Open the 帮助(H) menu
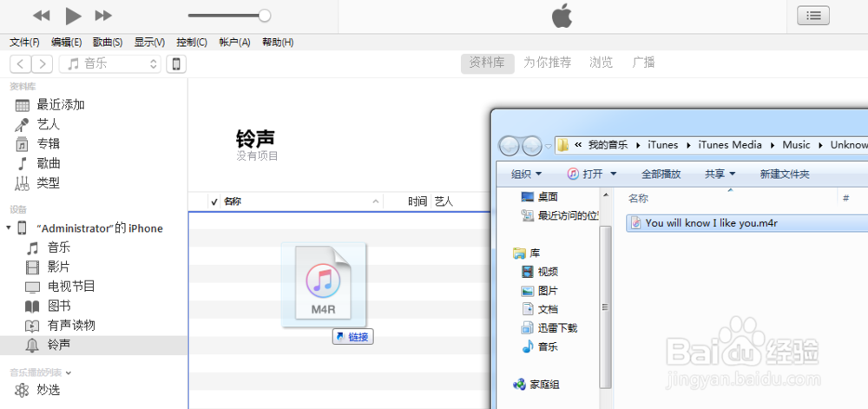The image size is (868, 409). tap(278, 42)
